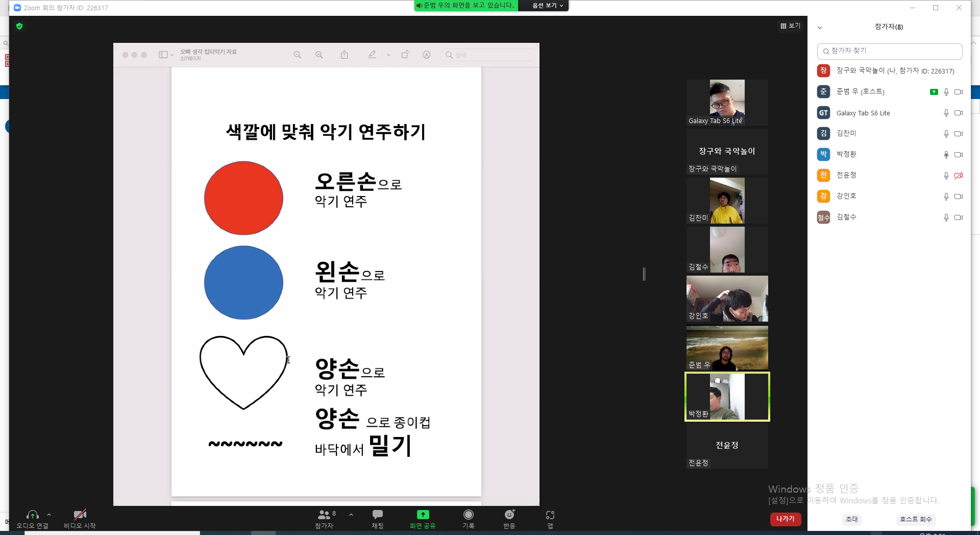This screenshot has height=535, width=980.
Task: Click 준범 우 video thumbnail
Action: 727,348
